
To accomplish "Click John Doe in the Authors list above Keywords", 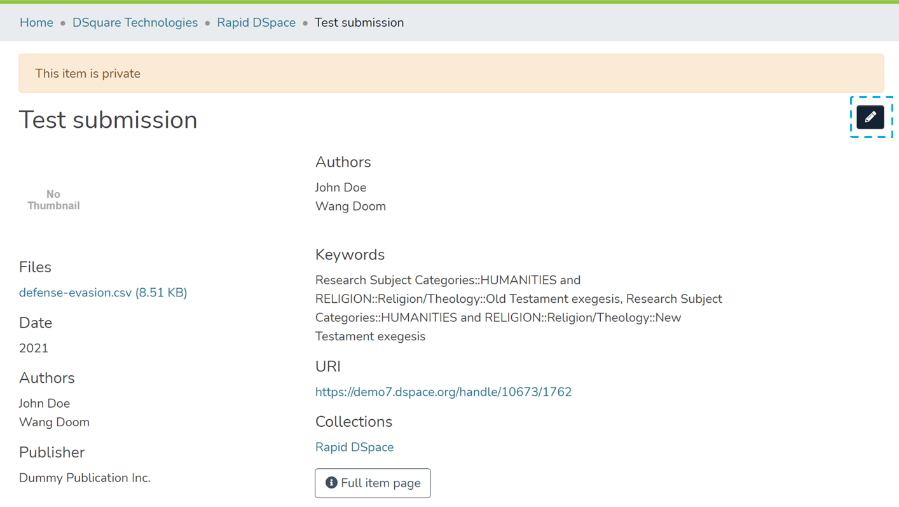I will click(340, 188).
